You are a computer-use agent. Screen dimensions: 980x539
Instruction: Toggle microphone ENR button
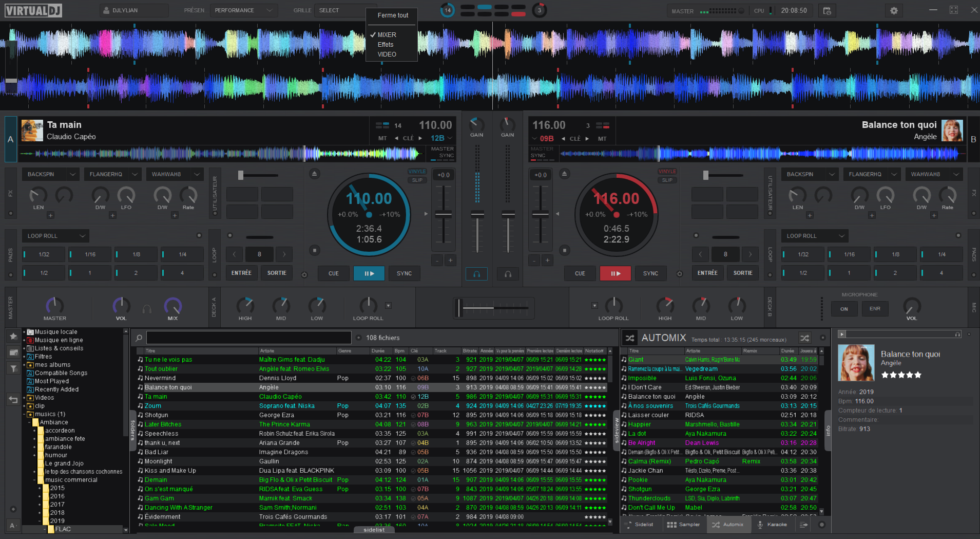(875, 309)
